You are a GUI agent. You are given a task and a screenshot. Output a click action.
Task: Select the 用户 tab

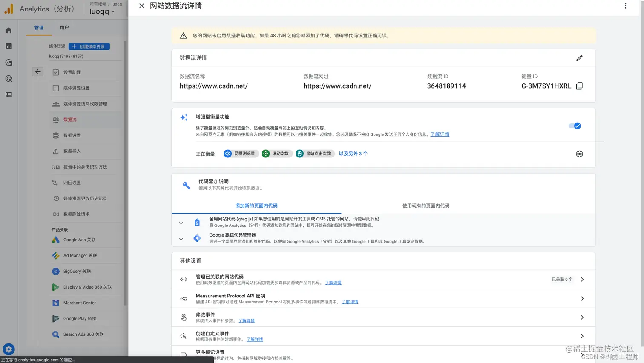coord(64,28)
